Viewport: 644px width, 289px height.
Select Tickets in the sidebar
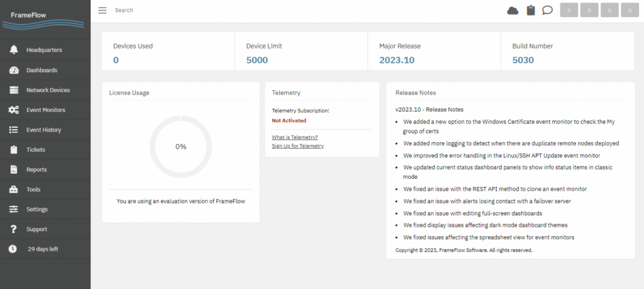tap(36, 150)
